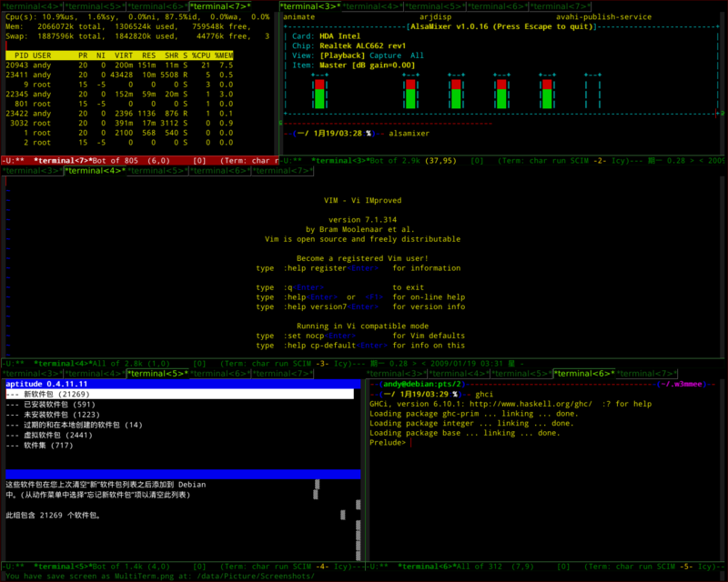Click the empty last channel bar in AlsaMixer
This screenshot has width=728, height=582.
pos(592,94)
